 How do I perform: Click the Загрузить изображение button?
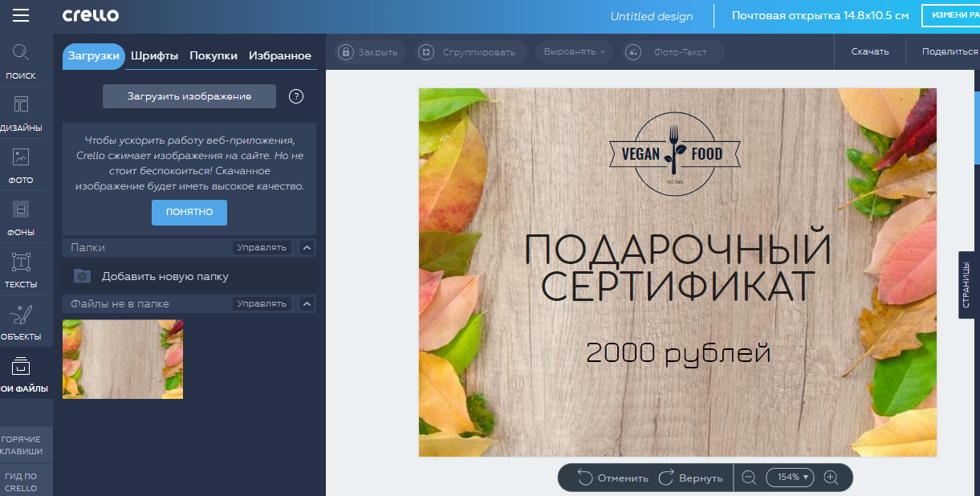[189, 96]
